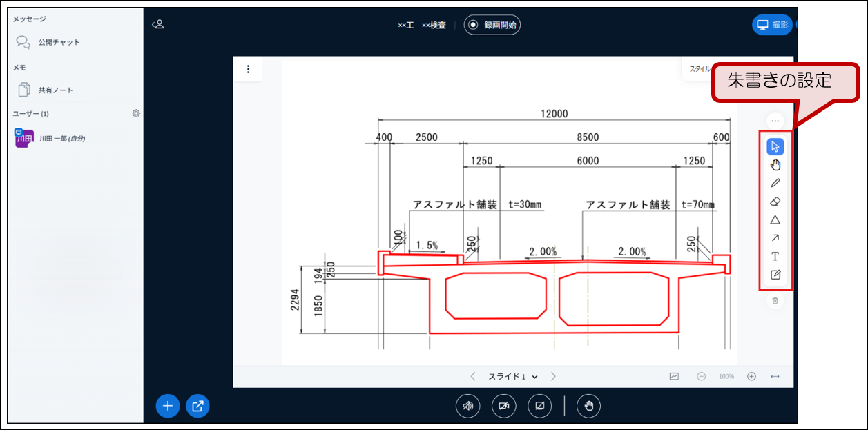Viewport: 868px width, 430px height.
Task: Select the T text tool
Action: pyautogui.click(x=775, y=256)
